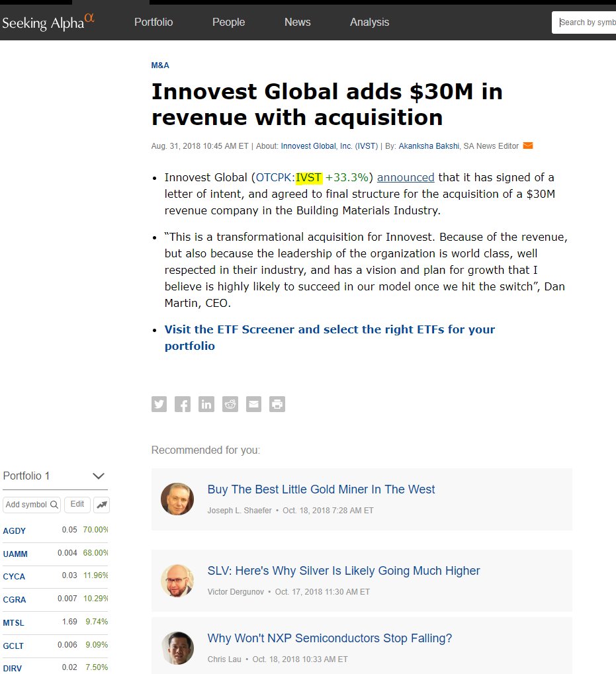Open GCLT ticker in portfolio
The width and height of the screenshot is (616, 674).
coord(13,646)
